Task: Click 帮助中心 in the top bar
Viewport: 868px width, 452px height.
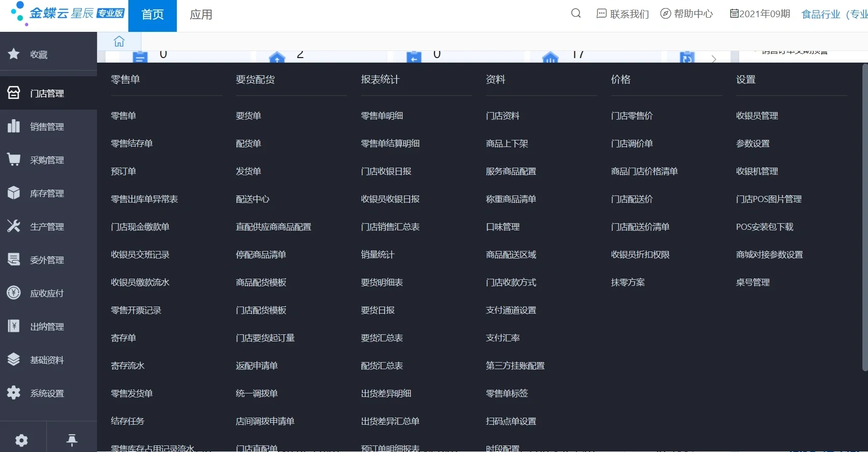Action: click(687, 14)
